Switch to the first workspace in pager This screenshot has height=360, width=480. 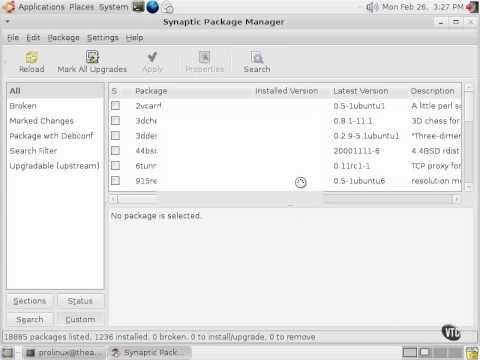[410, 352]
